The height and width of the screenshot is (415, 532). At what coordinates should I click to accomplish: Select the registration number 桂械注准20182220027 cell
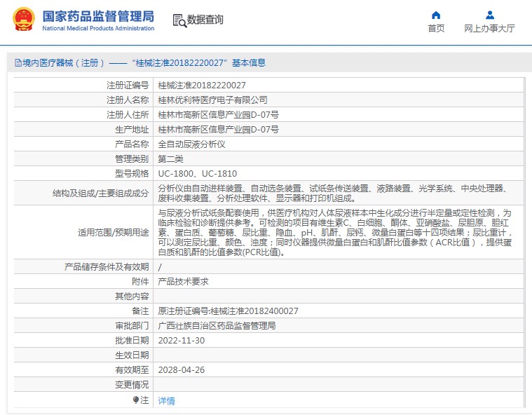(202, 85)
